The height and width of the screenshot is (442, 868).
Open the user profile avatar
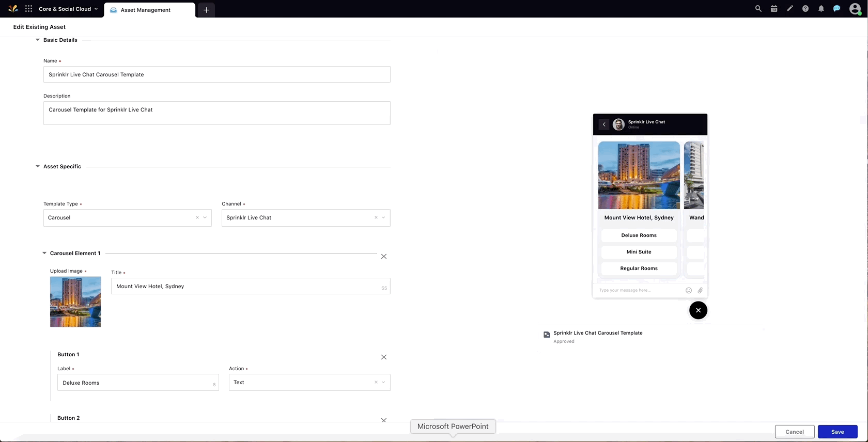click(855, 9)
